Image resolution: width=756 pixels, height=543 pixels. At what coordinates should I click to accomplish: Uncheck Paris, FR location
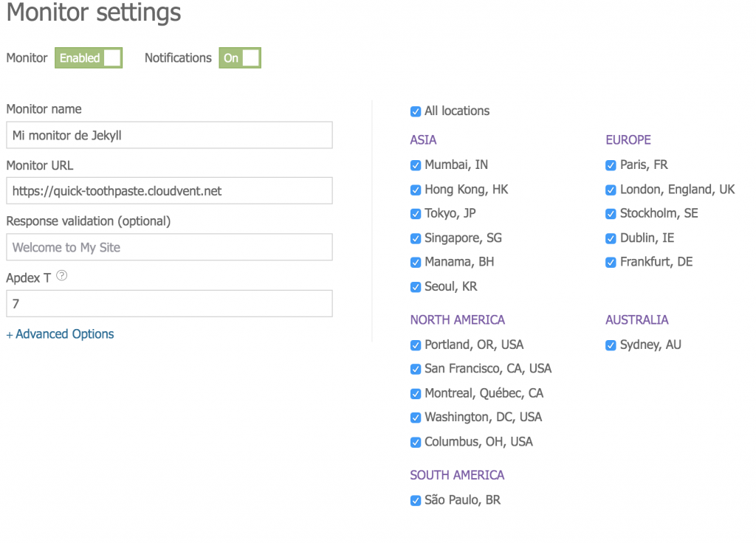click(x=611, y=165)
